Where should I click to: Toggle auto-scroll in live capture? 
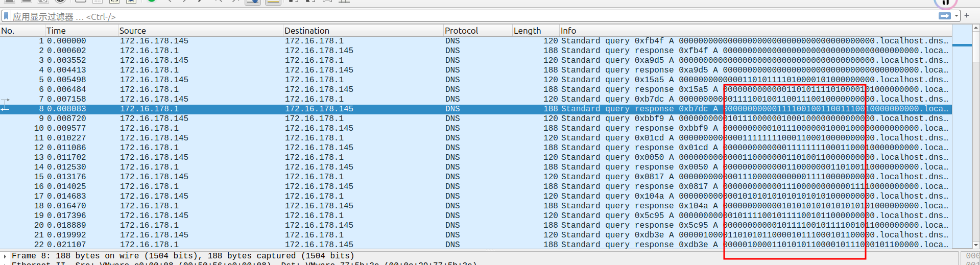[x=253, y=2]
